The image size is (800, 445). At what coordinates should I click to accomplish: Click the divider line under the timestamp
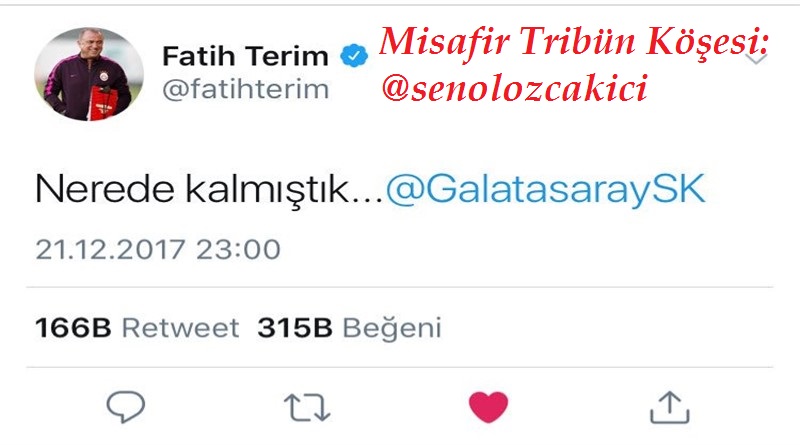(x=399, y=287)
